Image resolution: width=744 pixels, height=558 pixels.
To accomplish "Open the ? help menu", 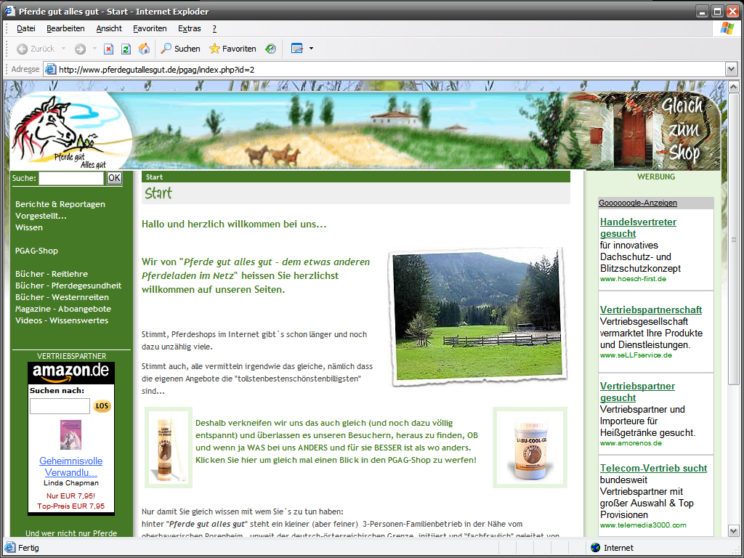I will pos(214,28).
